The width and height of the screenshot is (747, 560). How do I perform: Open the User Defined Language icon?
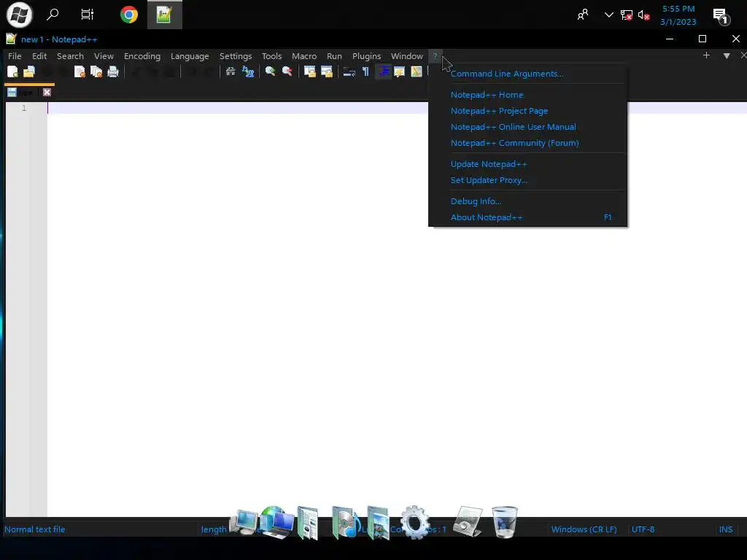point(399,71)
